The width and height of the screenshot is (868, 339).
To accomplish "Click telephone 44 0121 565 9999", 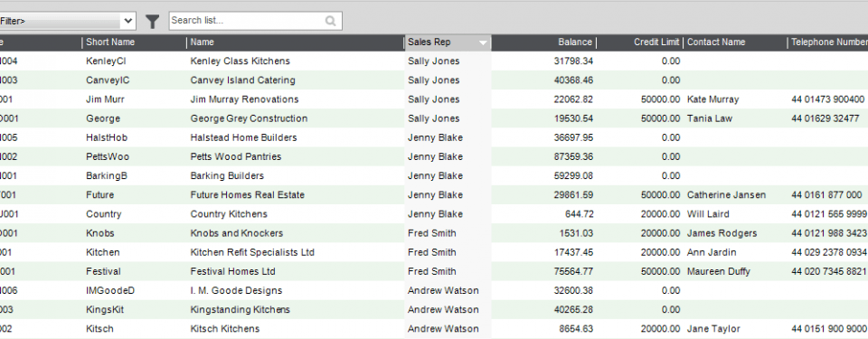I will point(829,214).
